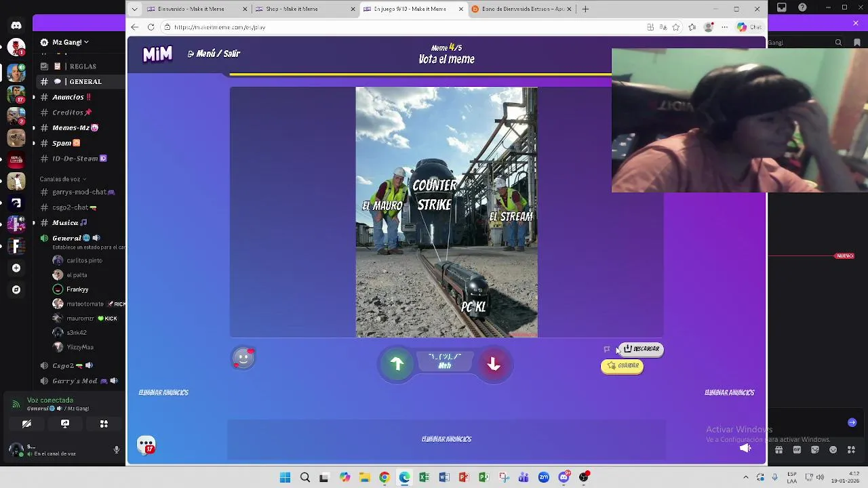Screen dimensions: 868x488
Task: Select the middle Meh vote option
Action: [445, 361]
